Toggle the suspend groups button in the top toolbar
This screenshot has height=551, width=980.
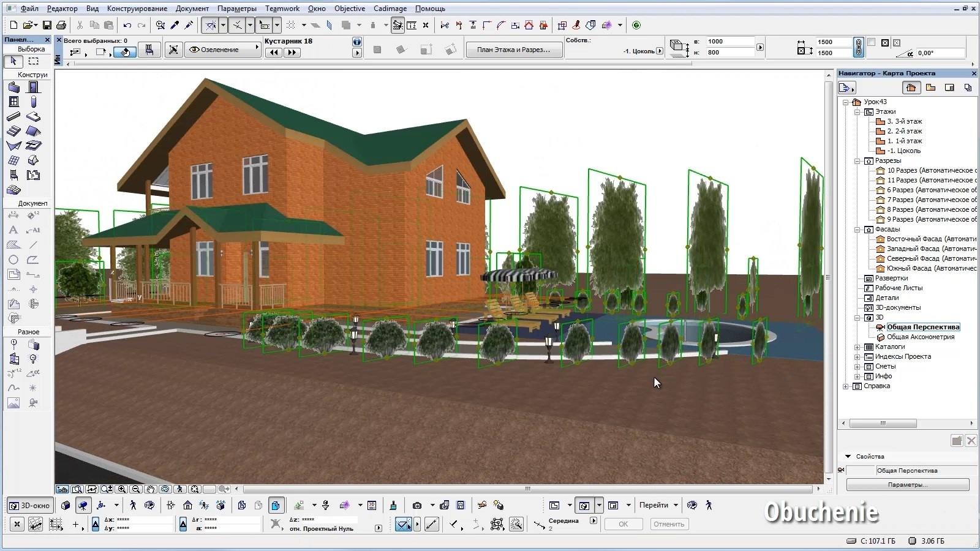[398, 25]
